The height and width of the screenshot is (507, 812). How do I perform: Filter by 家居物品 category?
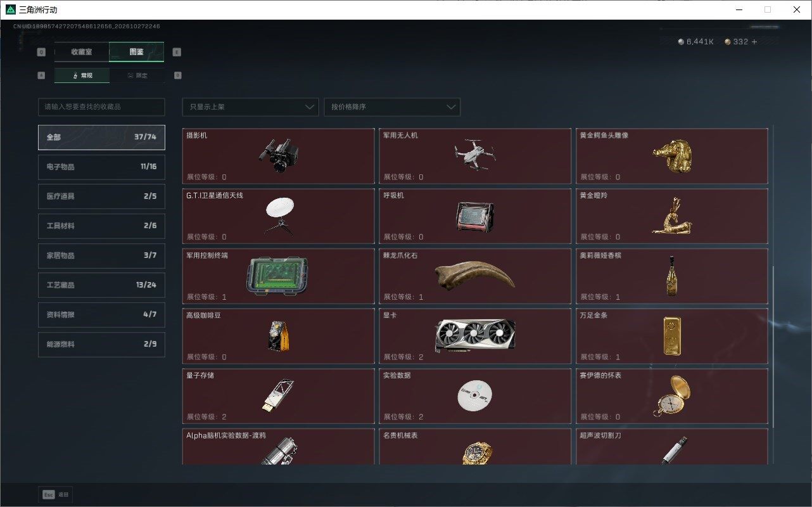click(x=101, y=255)
